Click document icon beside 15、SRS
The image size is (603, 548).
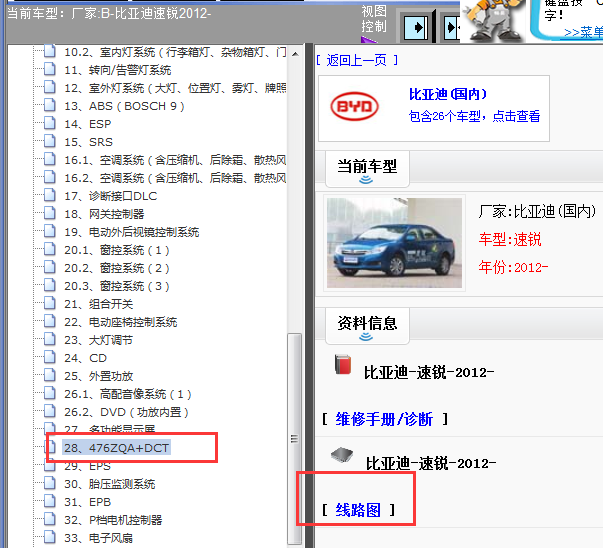click(50, 142)
